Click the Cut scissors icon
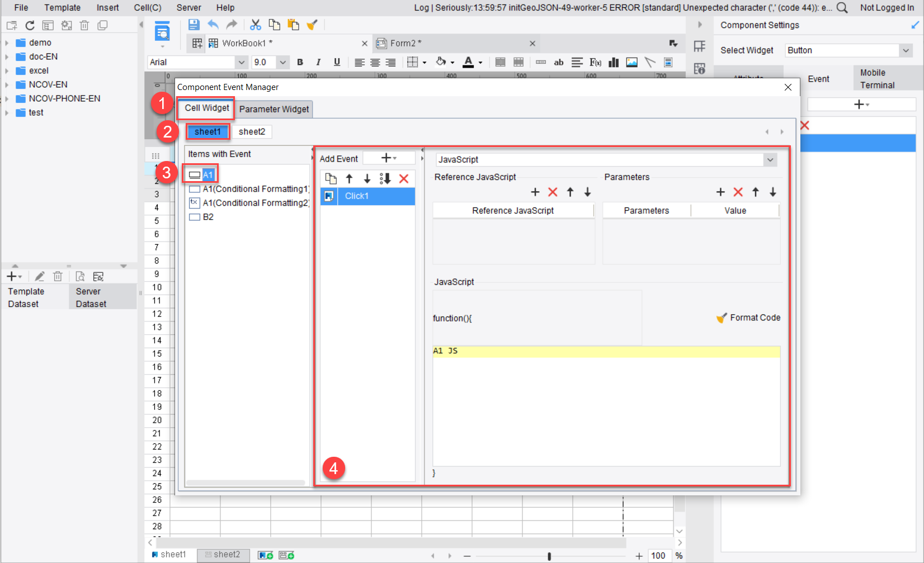The height and width of the screenshot is (563, 924). pyautogui.click(x=256, y=25)
